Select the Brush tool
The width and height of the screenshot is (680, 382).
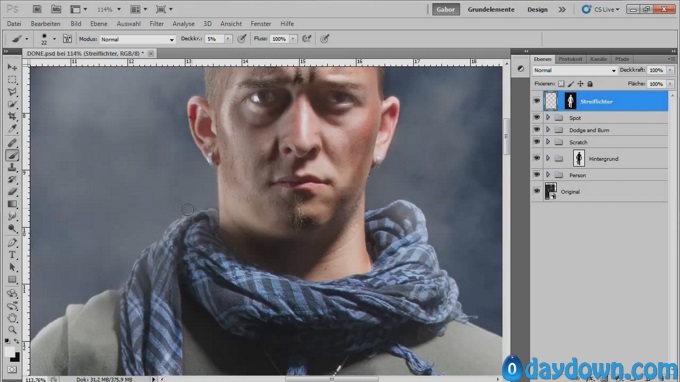click(x=12, y=155)
